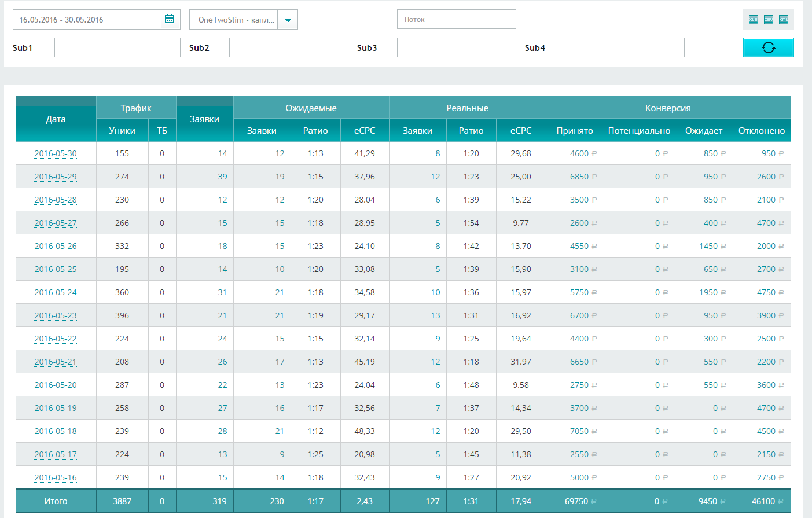Open the calendar date picker icon
The width and height of the screenshot is (812, 518).
click(170, 19)
